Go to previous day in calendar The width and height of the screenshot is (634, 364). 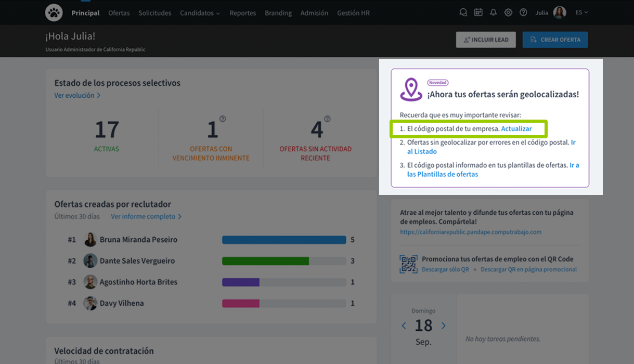[x=404, y=326]
